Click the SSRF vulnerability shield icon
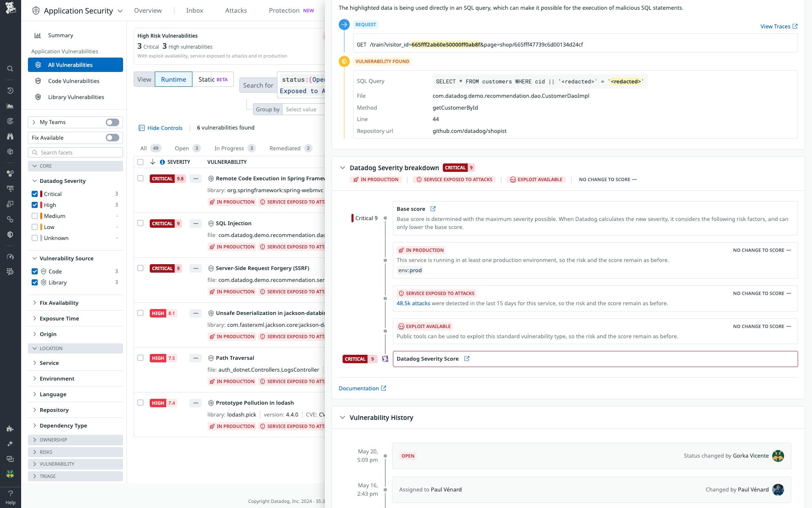 point(211,268)
